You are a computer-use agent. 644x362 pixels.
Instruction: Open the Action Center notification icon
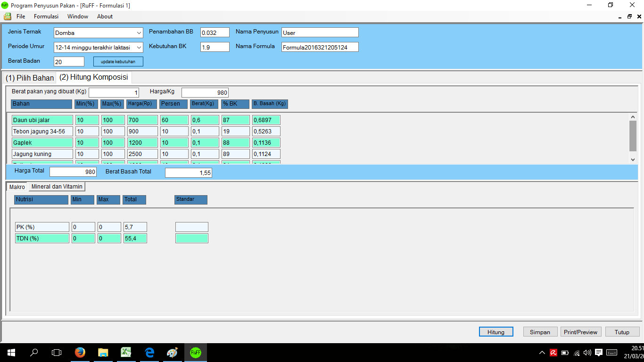click(x=599, y=352)
